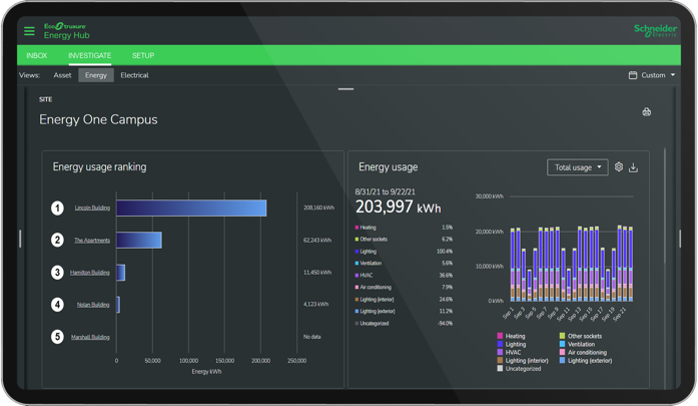Click the 62,243 kWh value label
The width and height of the screenshot is (698, 406).
[317, 240]
